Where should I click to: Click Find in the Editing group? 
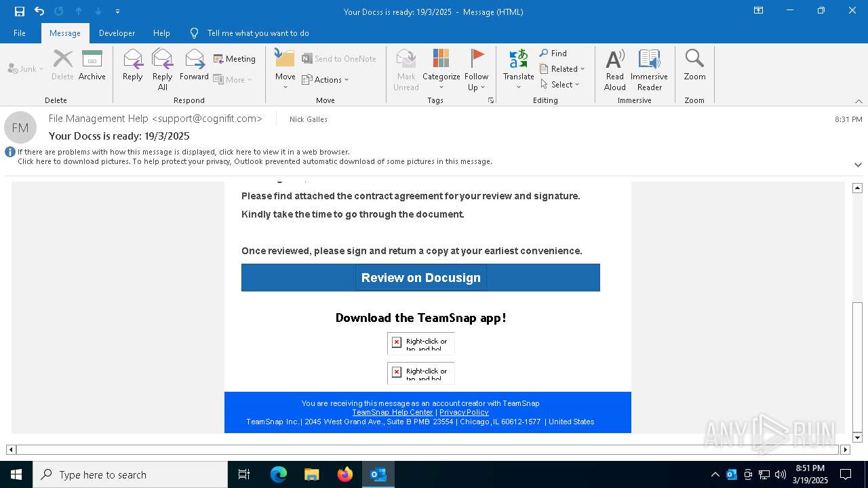coord(553,53)
